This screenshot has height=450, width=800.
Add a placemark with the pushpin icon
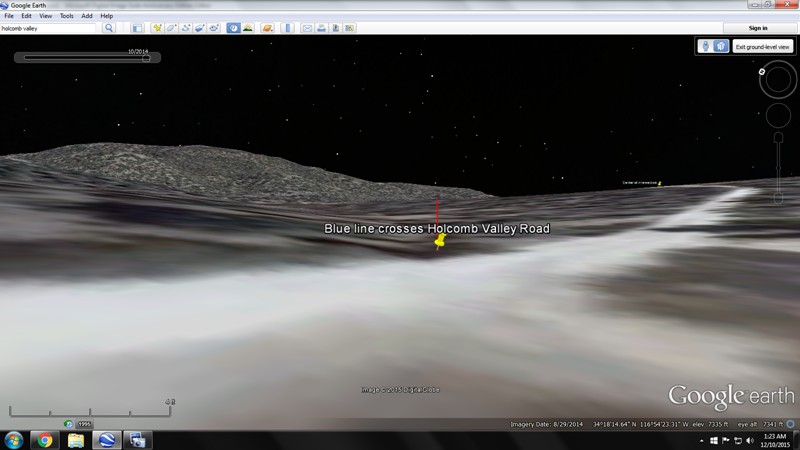(x=158, y=28)
